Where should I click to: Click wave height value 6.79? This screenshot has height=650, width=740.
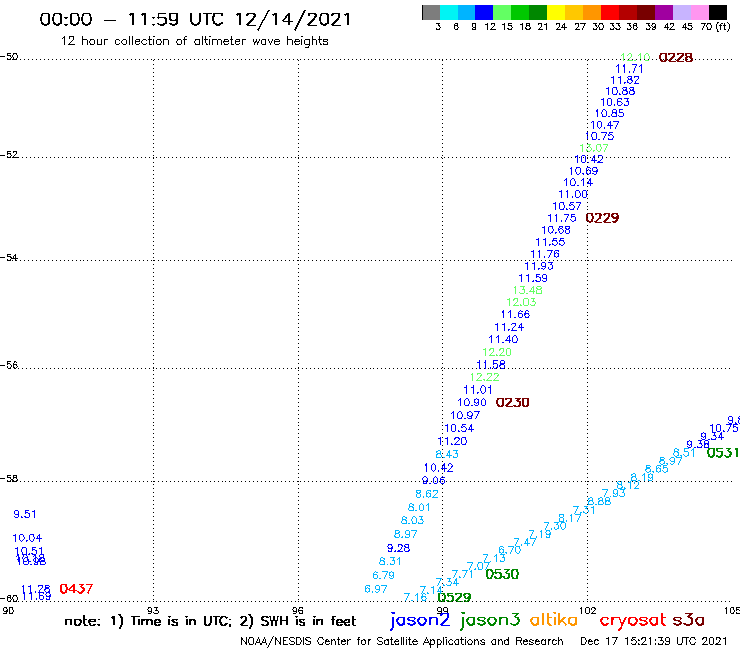point(383,575)
